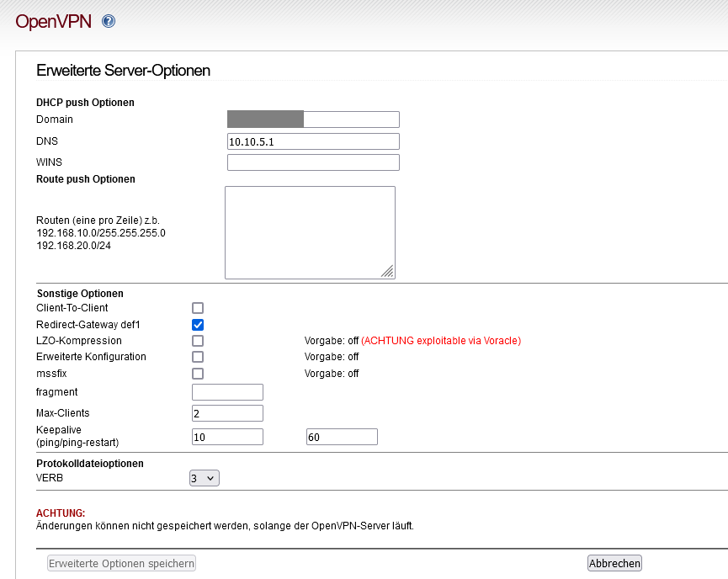Click into the WINS input field

point(313,162)
